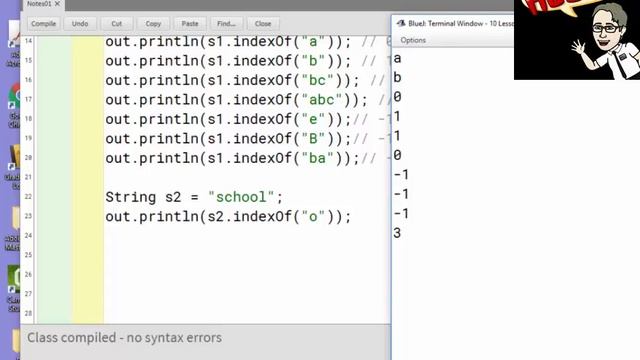640x360 pixels.
Task: Click the status text 'Class compiled - no syntax errors'
Action: 124,338
